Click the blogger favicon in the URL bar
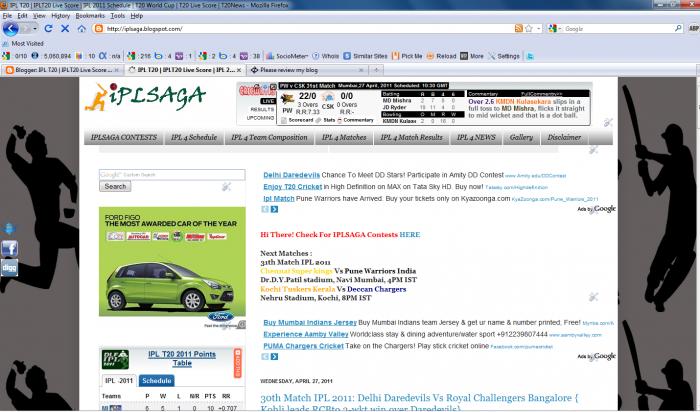Viewport: 700px width, 412px height. click(x=99, y=29)
